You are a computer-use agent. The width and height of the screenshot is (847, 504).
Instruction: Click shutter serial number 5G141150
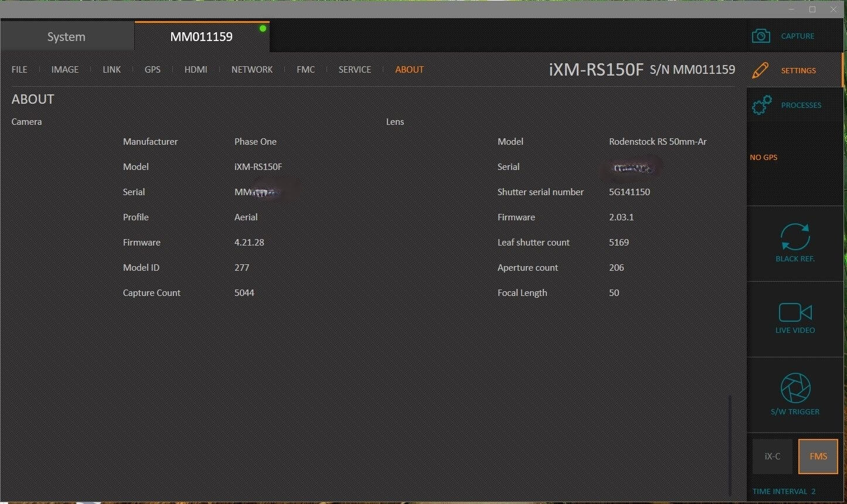[x=630, y=192]
